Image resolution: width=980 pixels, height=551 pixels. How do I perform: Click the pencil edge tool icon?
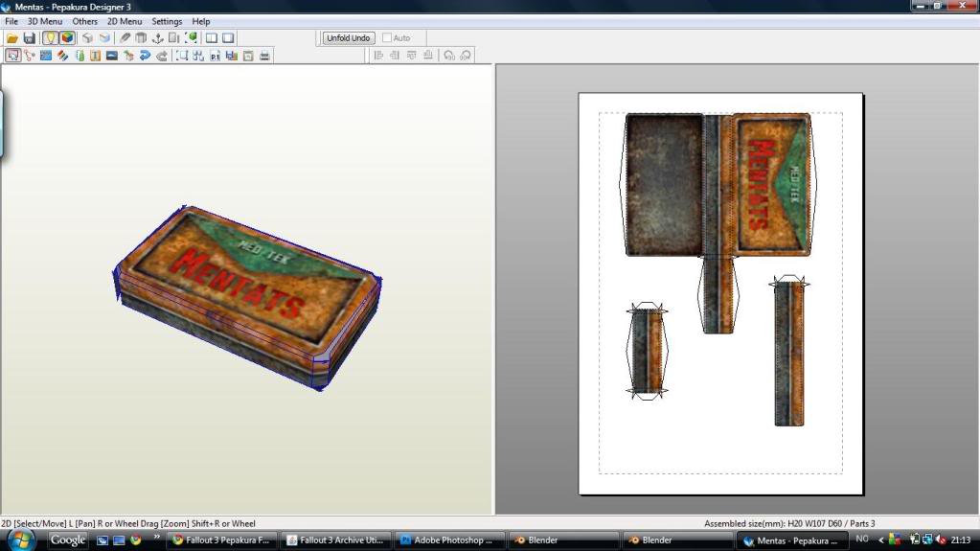tap(125, 38)
